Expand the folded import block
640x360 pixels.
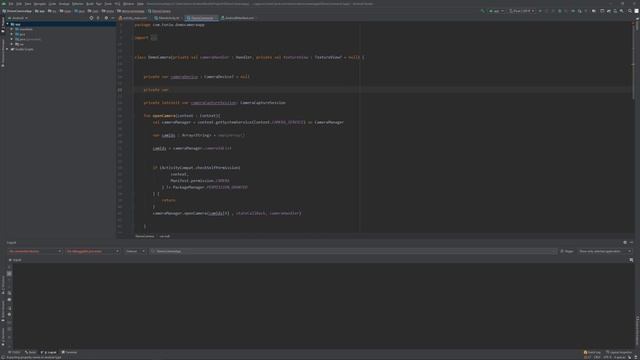153,38
